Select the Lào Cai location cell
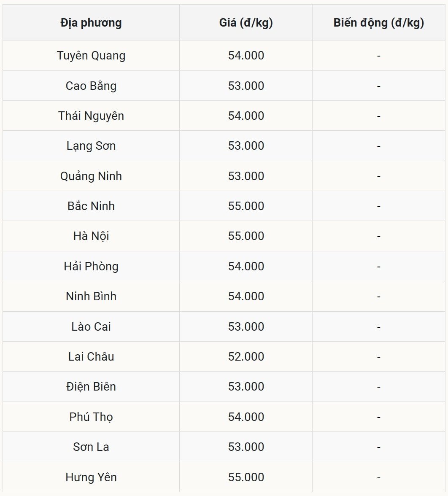The image size is (448, 496). click(x=91, y=326)
